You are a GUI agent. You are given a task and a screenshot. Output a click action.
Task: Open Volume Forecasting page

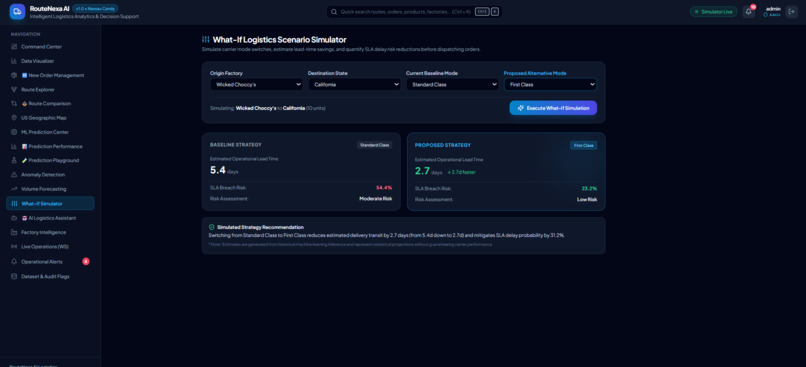50,189
